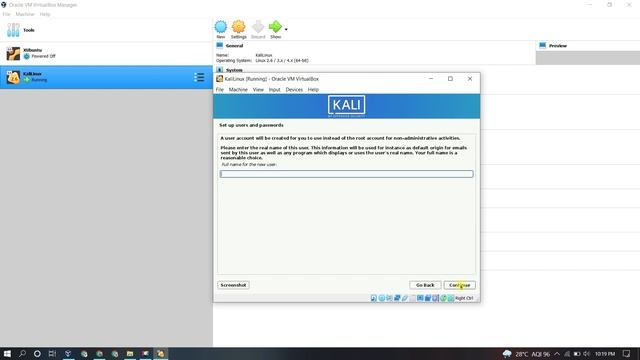The image size is (640, 360).
Task: Click the weather icon in the taskbar
Action: pos(507,353)
